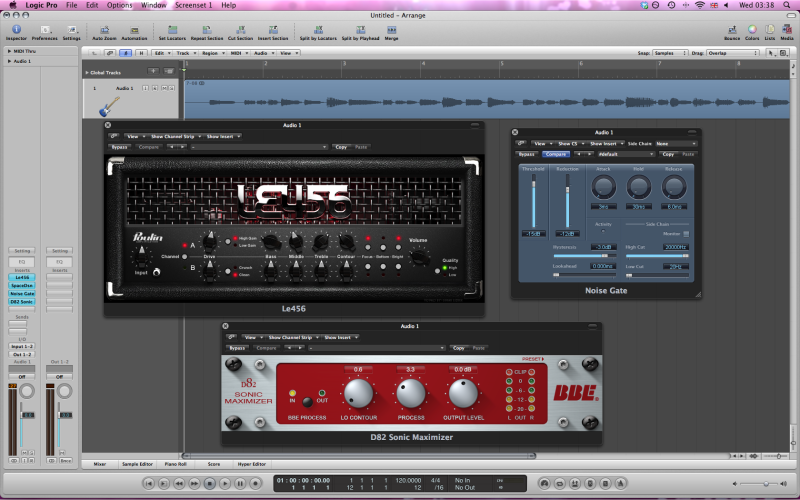
Task: Mute the Audio 1 channel strip
Action: click(24, 453)
